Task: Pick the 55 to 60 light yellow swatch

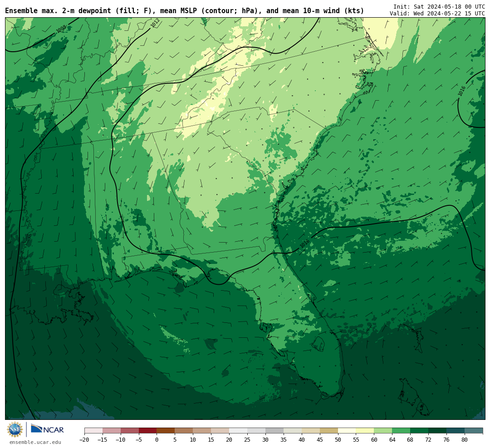Action: [x=365, y=431]
